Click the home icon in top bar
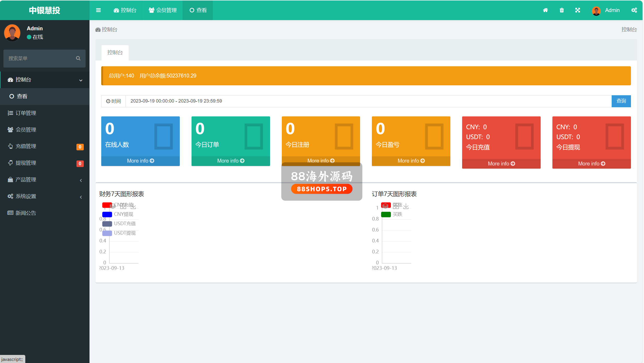 click(545, 10)
